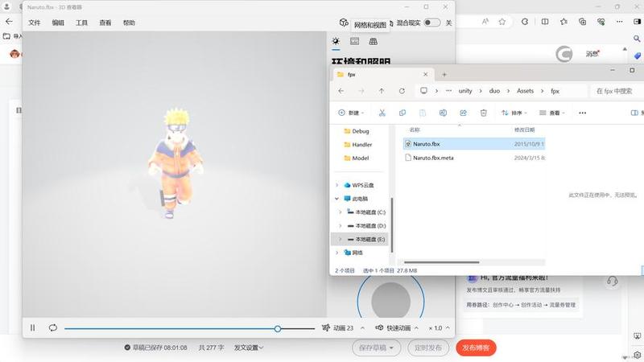Click 发布博客 button in browser
Viewport: 644px width, 362px height.
tap(476, 348)
